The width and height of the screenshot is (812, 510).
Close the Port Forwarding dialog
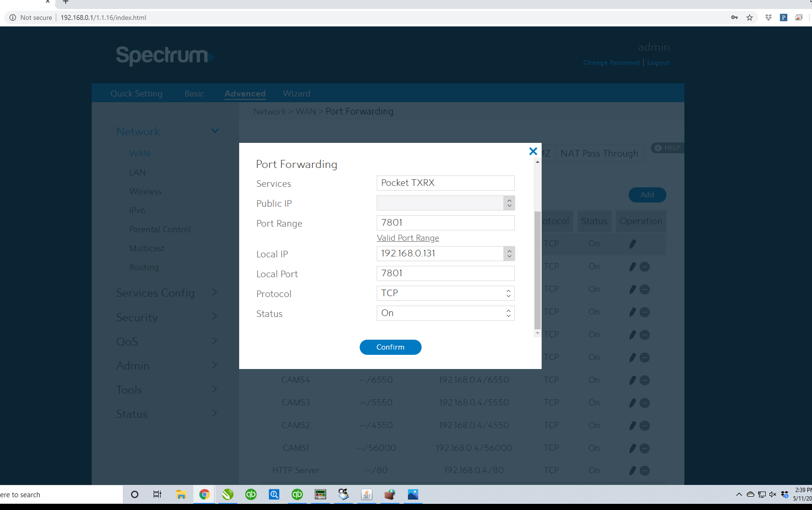coord(533,151)
